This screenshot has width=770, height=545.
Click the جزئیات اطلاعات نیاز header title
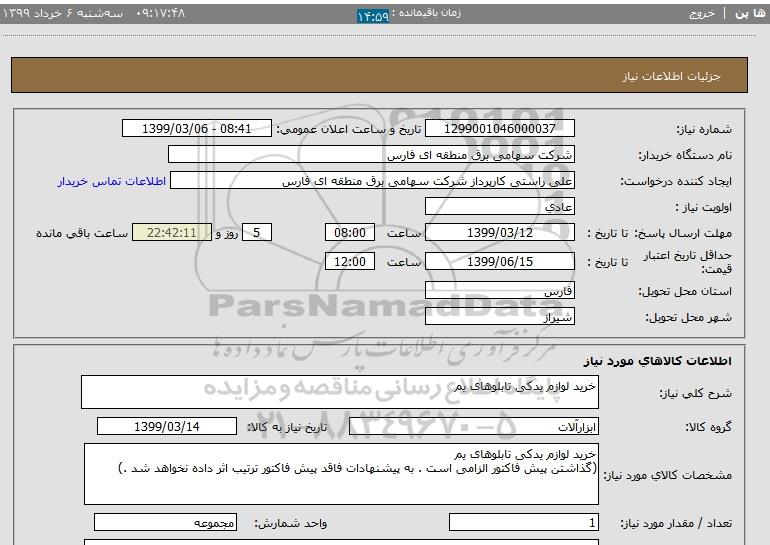(671, 77)
